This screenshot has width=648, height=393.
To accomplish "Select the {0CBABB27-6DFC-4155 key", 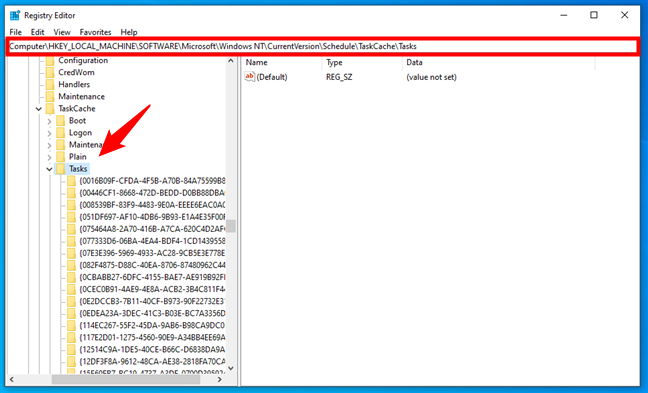I will (152, 277).
